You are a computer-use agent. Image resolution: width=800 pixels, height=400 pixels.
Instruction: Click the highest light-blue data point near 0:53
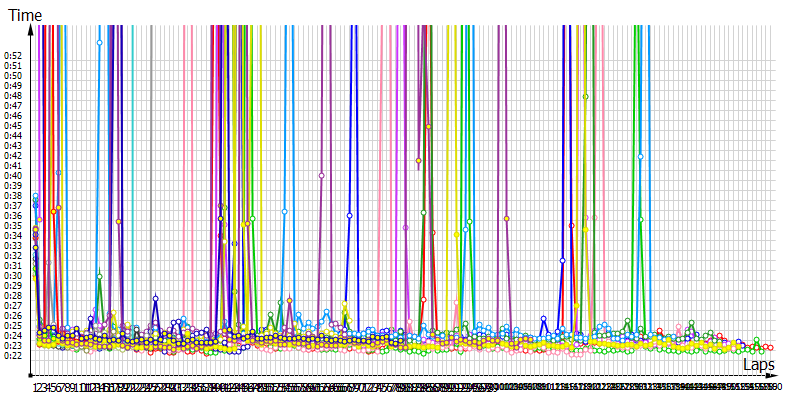point(99,42)
